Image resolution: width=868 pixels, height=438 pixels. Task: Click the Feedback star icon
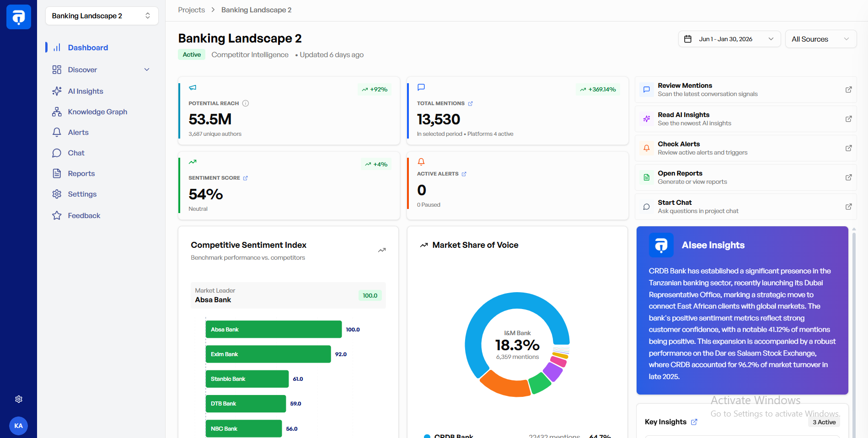[57, 215]
